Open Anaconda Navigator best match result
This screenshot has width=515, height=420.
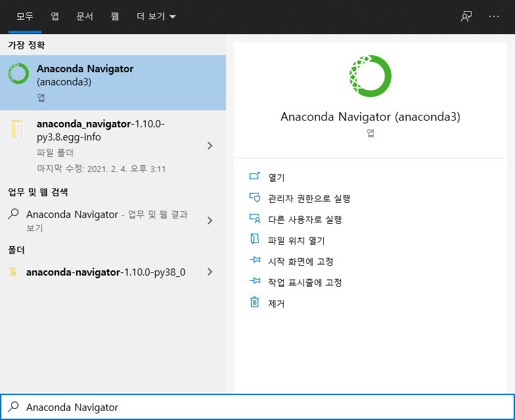(113, 83)
